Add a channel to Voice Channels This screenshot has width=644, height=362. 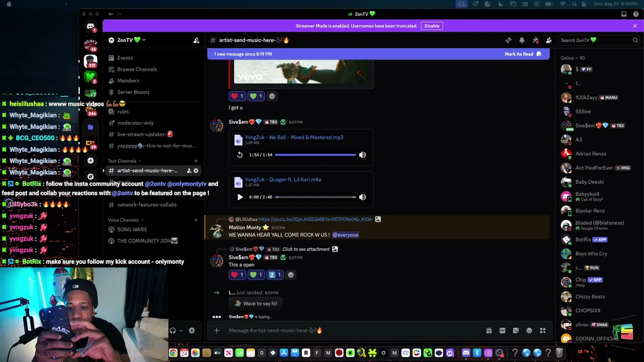click(196, 220)
